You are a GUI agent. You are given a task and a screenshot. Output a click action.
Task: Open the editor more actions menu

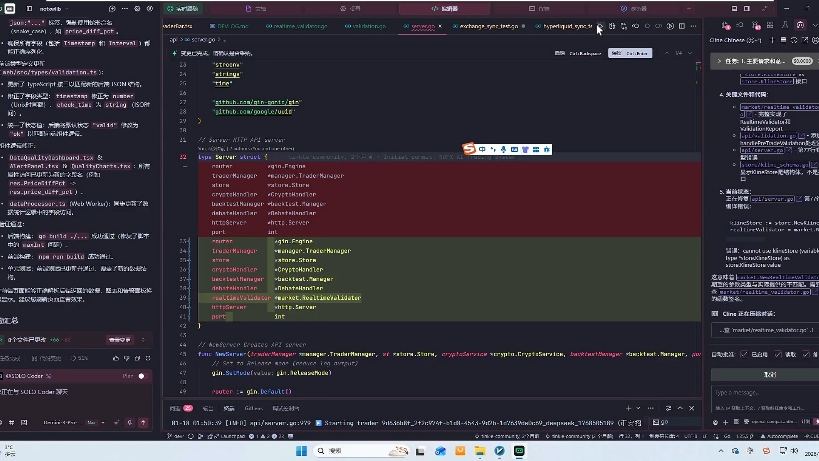[693, 26]
